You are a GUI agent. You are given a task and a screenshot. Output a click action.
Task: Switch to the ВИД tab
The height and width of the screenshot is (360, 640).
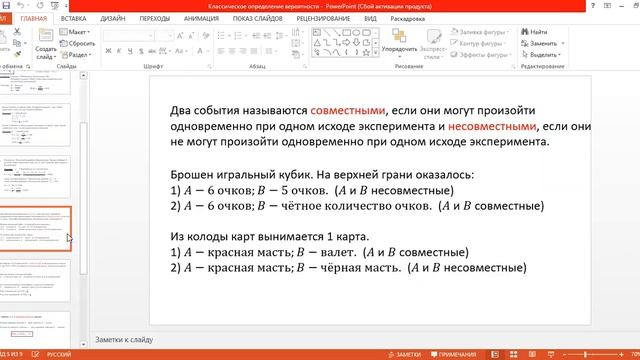370,19
